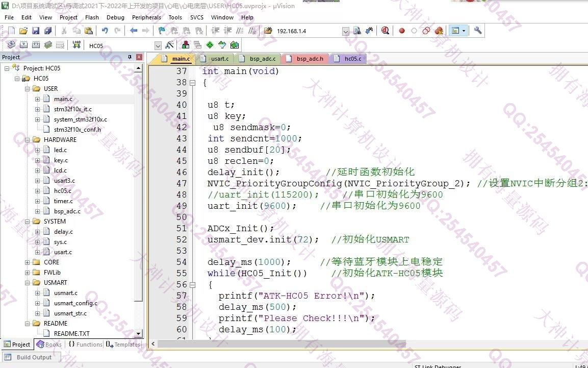Insert a bookmark with the flag icon
This screenshot has width=588, height=368.
[x=162, y=31]
